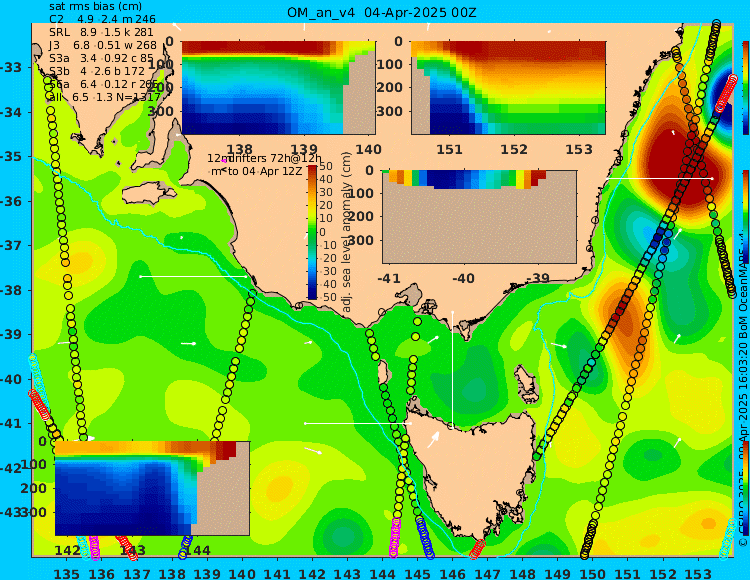The width and height of the screenshot is (750, 580).
Task: Click the sea level anomaly colorbar
Action: click(x=312, y=232)
